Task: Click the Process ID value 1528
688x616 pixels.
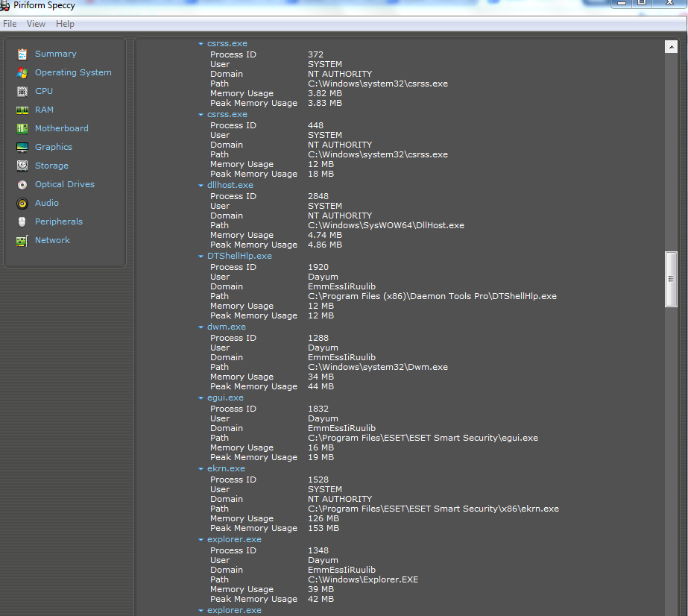Action: pos(318,480)
